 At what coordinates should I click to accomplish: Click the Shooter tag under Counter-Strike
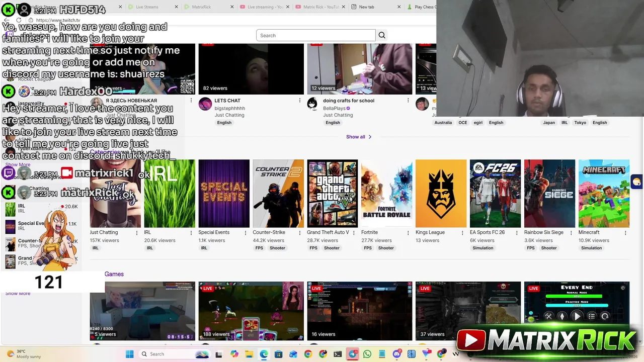[277, 248]
